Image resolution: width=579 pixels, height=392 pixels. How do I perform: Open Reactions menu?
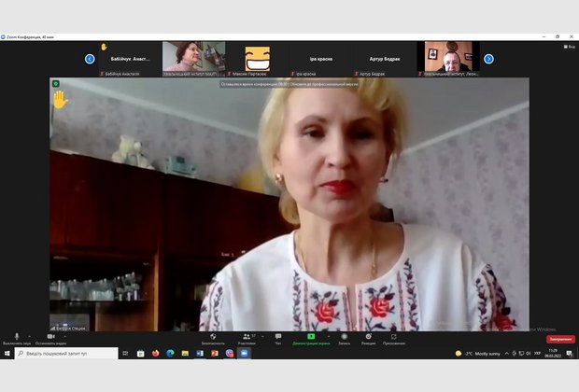(369, 339)
